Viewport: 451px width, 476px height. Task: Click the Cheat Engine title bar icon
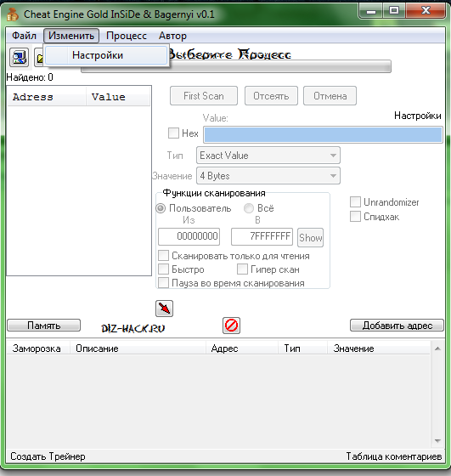[13, 14]
